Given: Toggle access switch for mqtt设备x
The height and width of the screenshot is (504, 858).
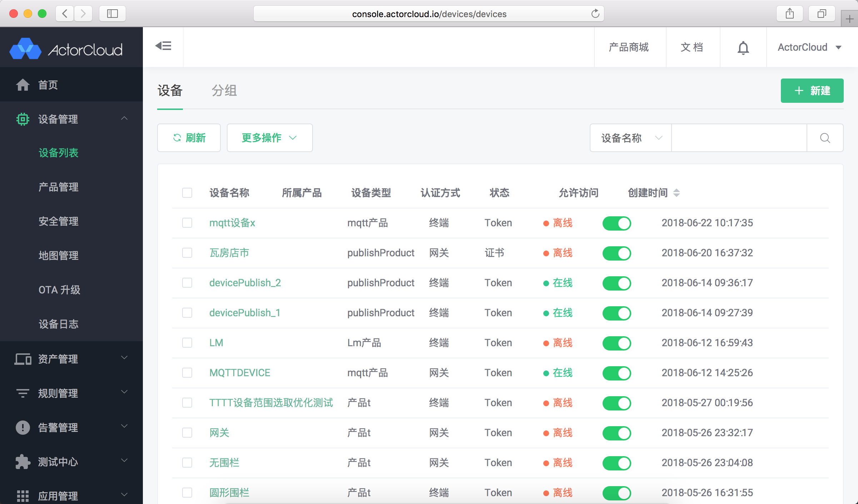Looking at the screenshot, I should [x=617, y=223].
